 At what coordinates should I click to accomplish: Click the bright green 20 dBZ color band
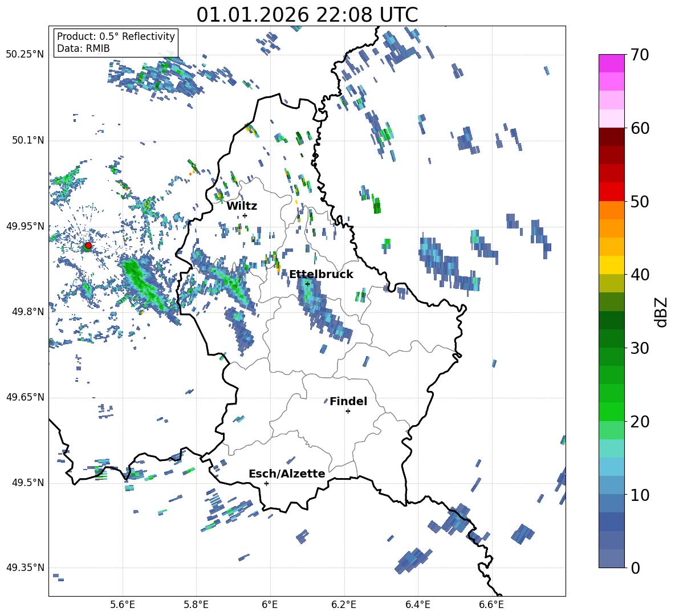(611, 411)
